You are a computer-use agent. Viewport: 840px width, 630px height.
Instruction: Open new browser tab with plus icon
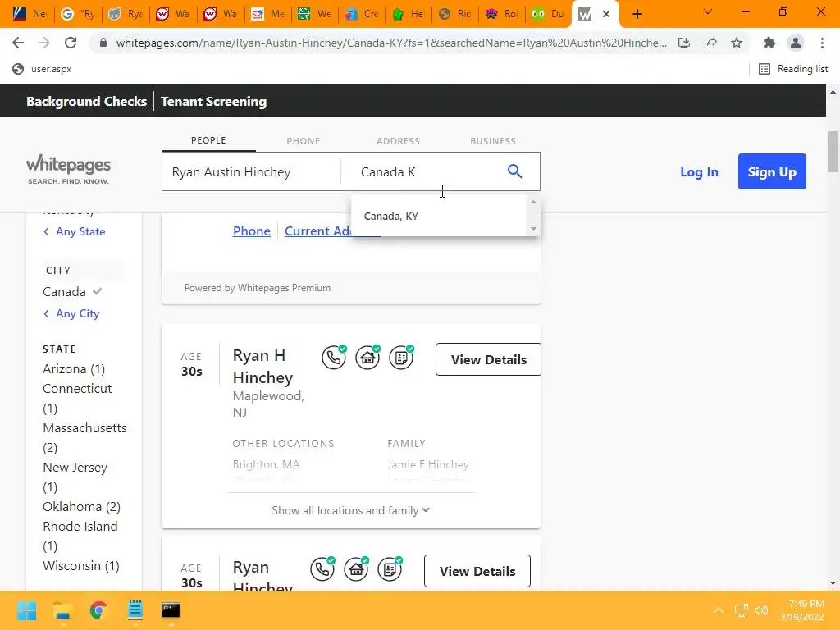click(x=637, y=14)
